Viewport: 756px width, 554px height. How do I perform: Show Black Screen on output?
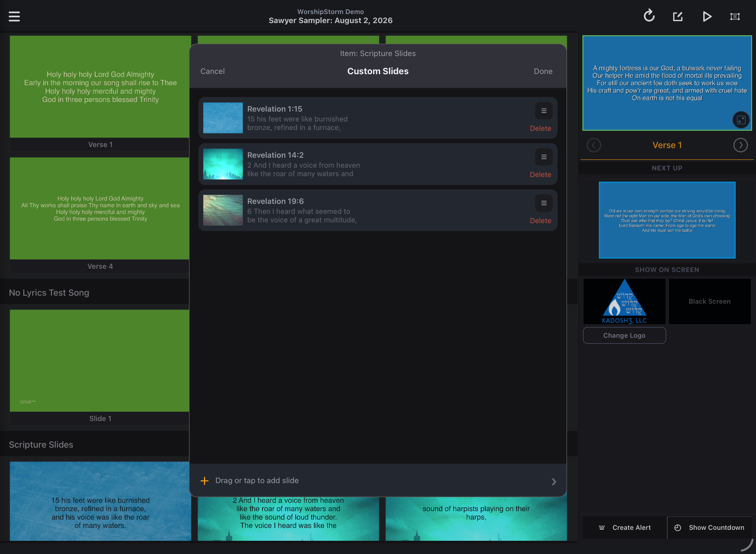pos(710,301)
